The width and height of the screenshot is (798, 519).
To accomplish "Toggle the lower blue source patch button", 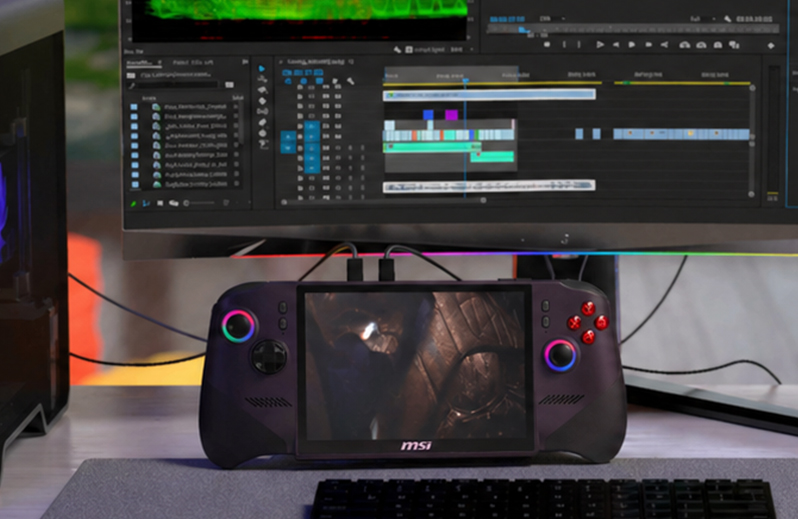I will tap(288, 148).
